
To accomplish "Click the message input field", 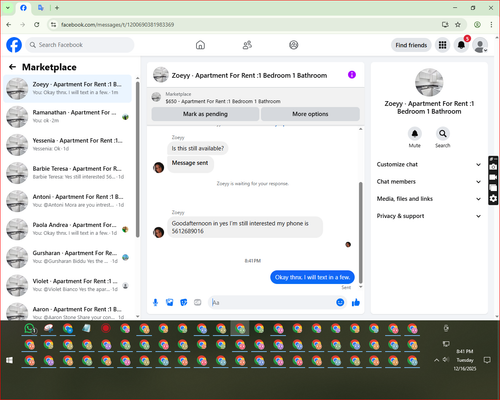I will point(273,302).
